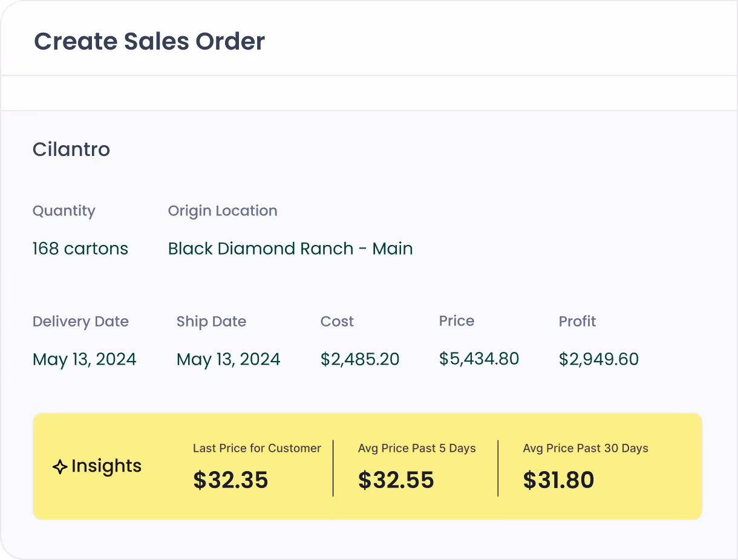Click the Create Sales Order title
738x560 pixels.
coord(149,41)
